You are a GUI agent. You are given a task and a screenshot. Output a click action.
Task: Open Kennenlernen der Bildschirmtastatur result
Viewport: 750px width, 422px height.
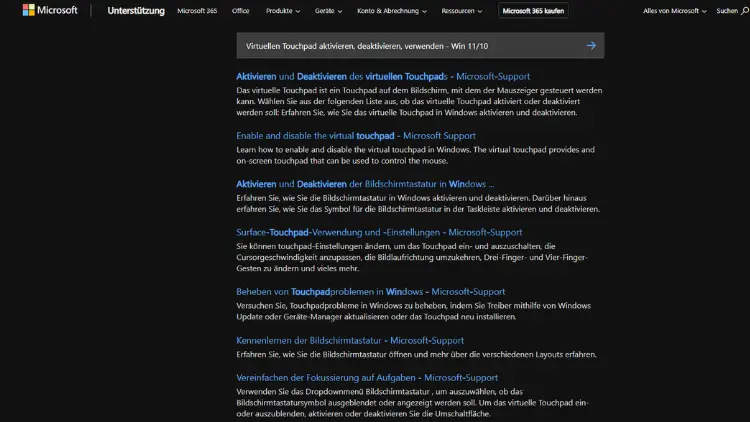click(351, 340)
